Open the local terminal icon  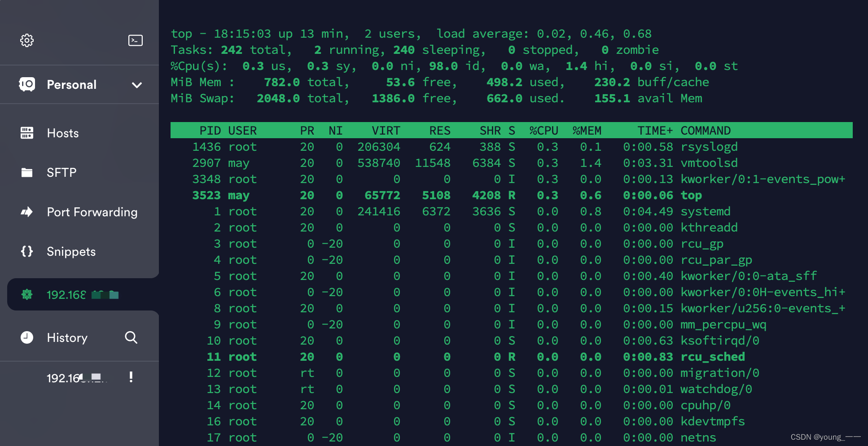click(136, 40)
